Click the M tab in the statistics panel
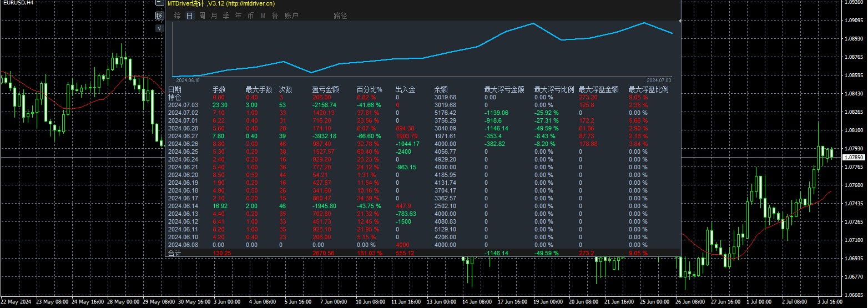 point(263,16)
